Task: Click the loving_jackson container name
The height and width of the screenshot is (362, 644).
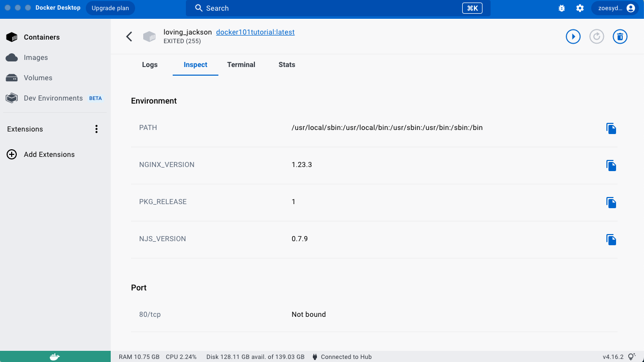Action: coord(187,32)
